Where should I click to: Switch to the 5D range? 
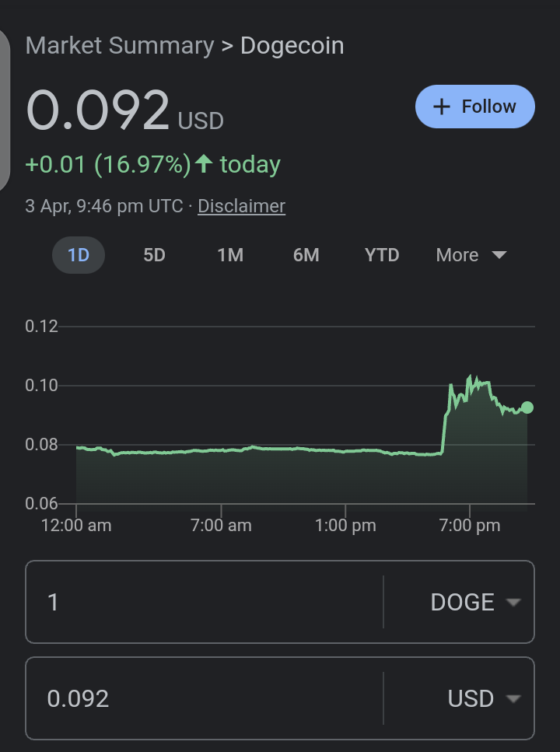154,254
